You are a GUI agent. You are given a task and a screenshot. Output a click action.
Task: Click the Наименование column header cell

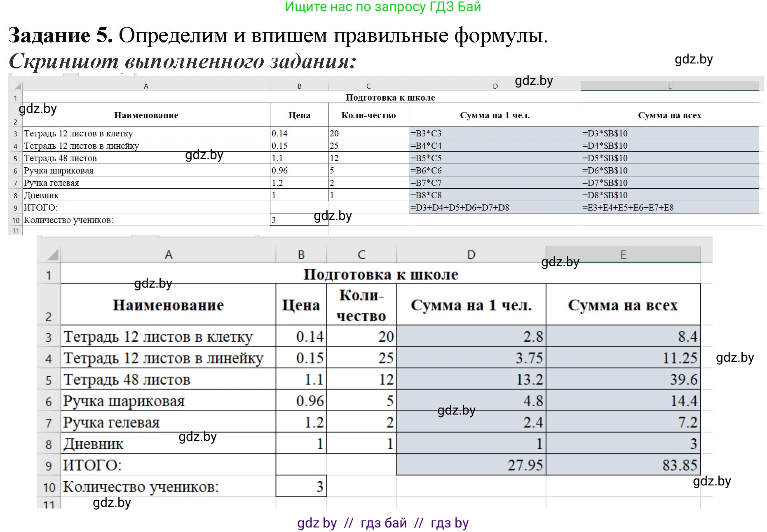click(168, 305)
